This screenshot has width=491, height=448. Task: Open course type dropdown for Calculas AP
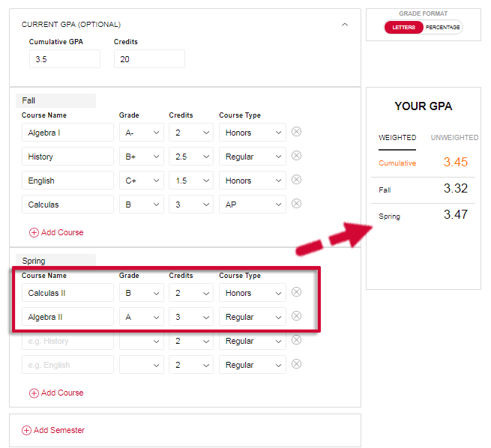(253, 205)
